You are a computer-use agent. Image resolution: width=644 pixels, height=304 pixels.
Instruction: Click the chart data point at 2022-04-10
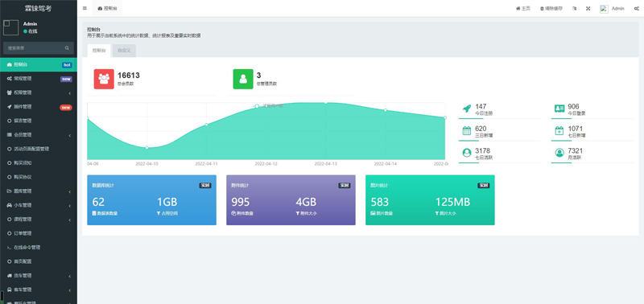click(147, 148)
